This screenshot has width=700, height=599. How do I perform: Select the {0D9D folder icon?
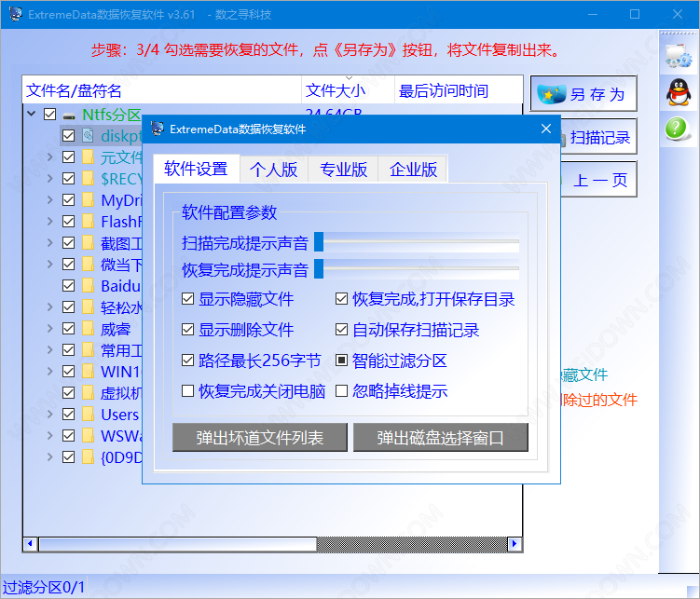(88, 457)
